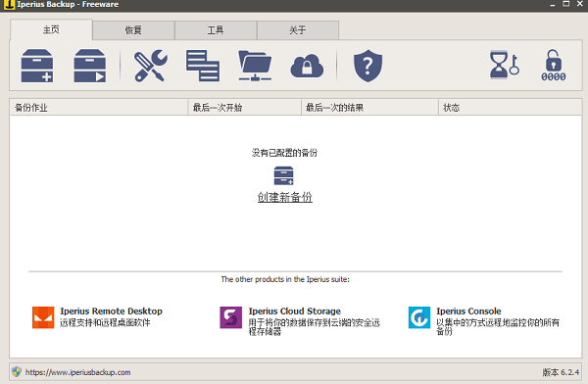The image size is (588, 384).
Task: Click the Iperius Console blue logo
Action: 419,317
